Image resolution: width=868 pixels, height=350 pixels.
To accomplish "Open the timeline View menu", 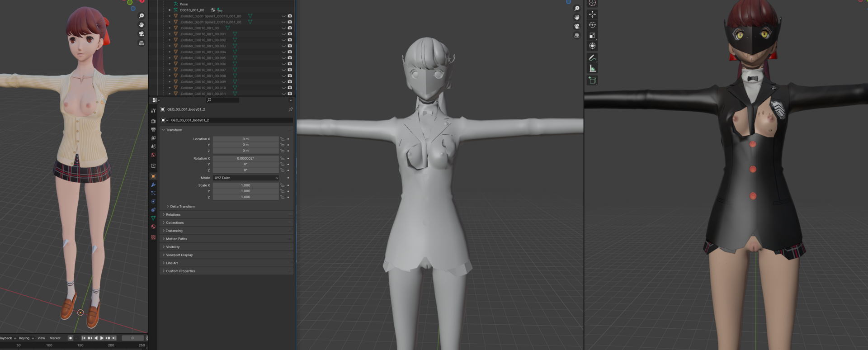I will [x=41, y=338].
